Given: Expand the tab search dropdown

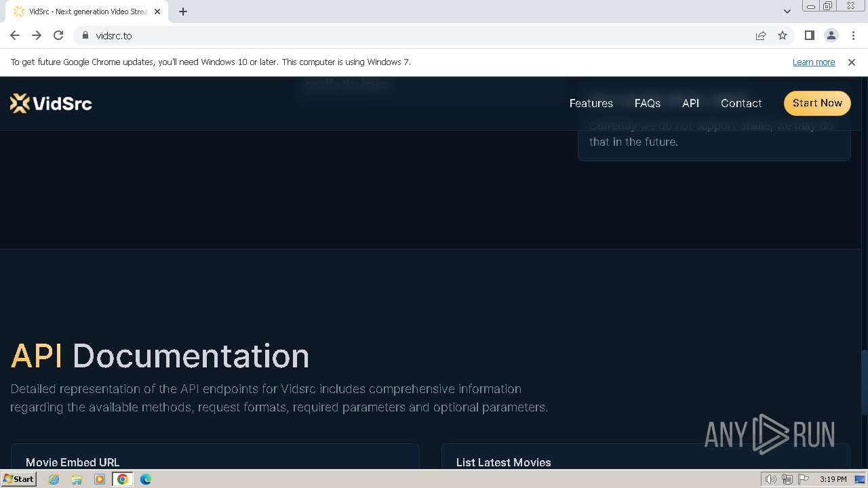Looking at the screenshot, I should (787, 12).
